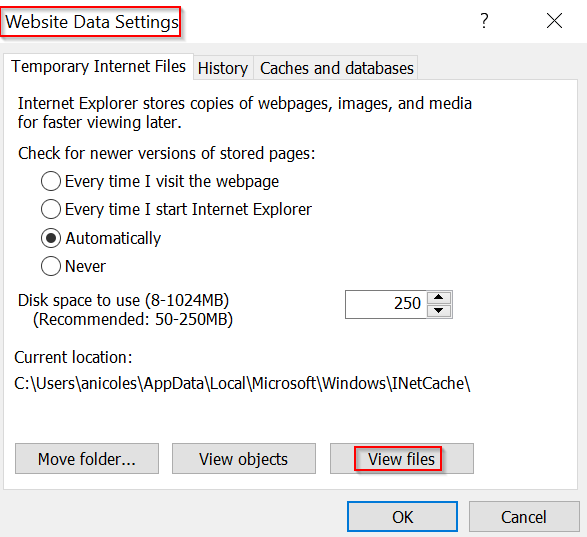Image resolution: width=587 pixels, height=537 pixels.
Task: Confirm settings with OK
Action: (402, 517)
